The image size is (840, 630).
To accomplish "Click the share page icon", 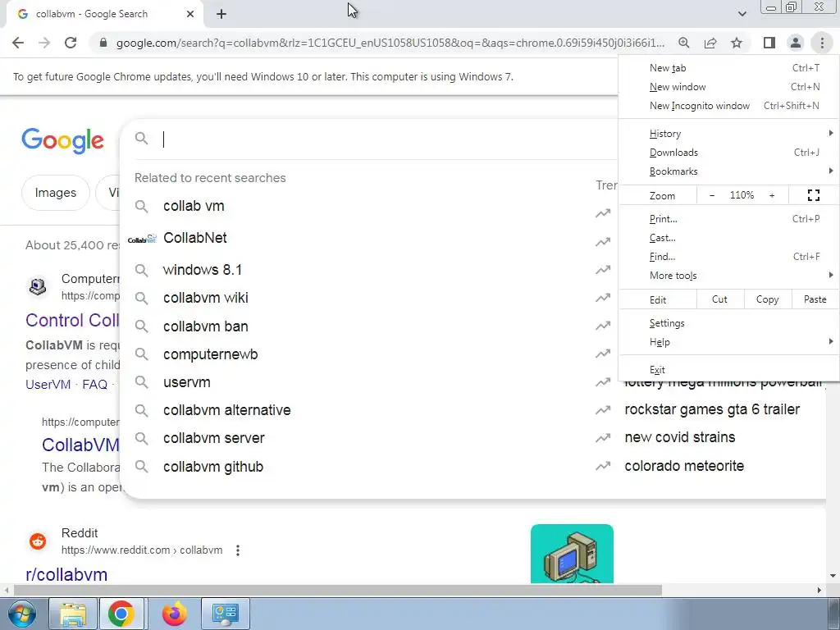I will tap(710, 43).
